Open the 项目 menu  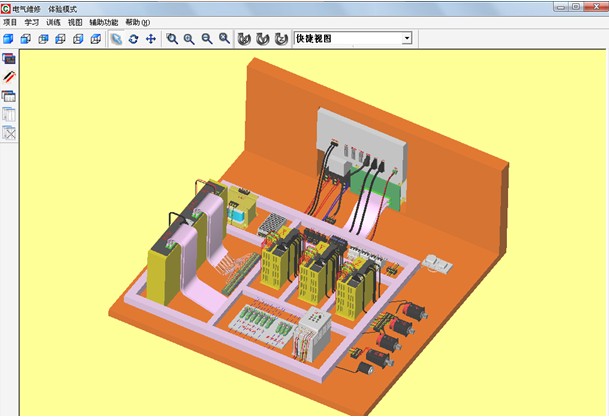(10, 22)
